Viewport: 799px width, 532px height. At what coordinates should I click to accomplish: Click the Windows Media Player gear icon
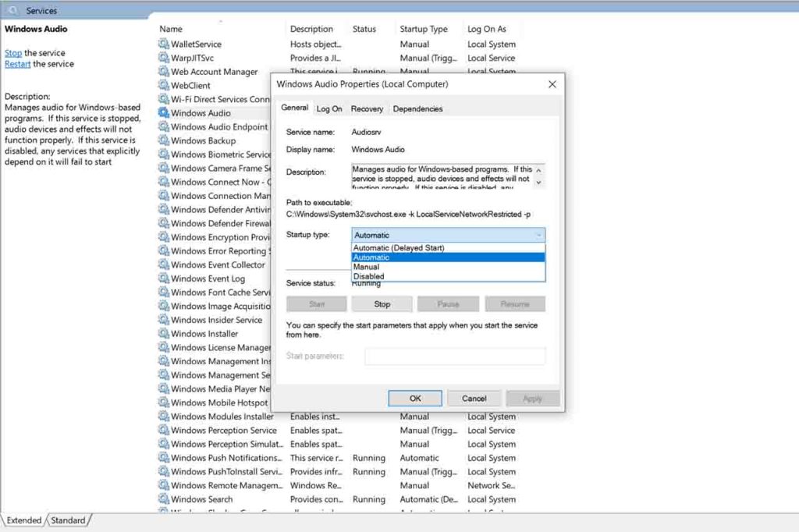point(164,388)
